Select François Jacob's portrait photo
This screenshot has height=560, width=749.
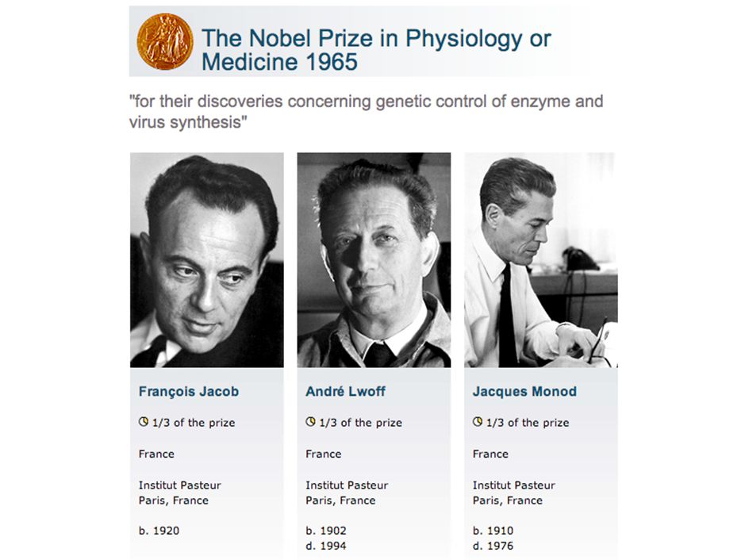click(207, 260)
